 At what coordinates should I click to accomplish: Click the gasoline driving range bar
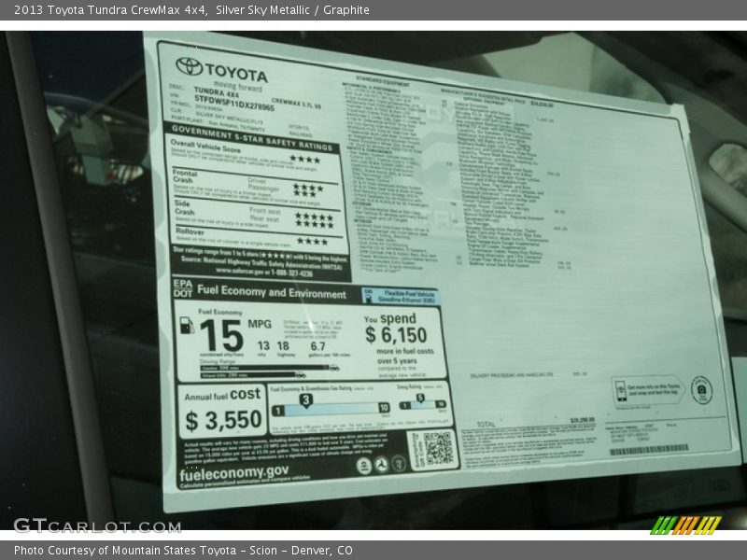[265, 368]
